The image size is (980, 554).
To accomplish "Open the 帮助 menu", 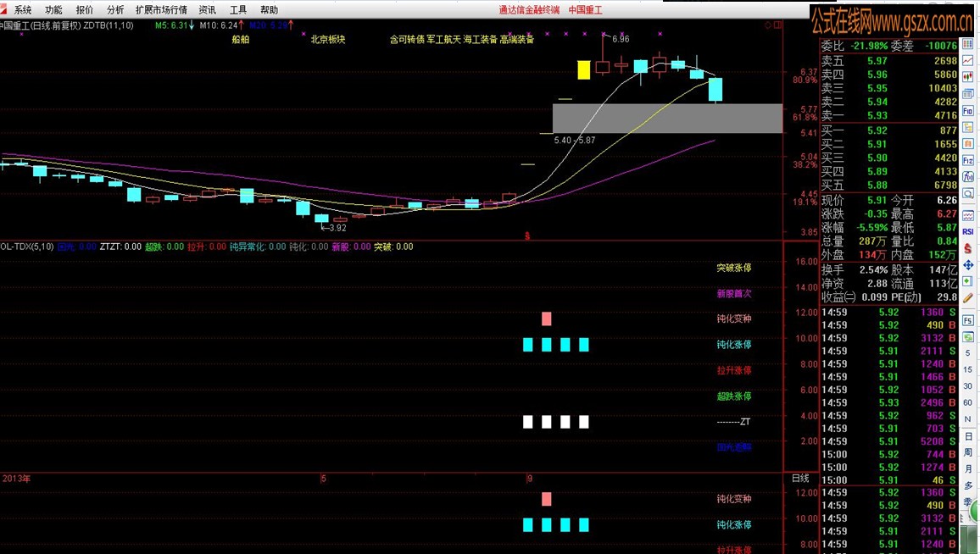I will tap(269, 10).
